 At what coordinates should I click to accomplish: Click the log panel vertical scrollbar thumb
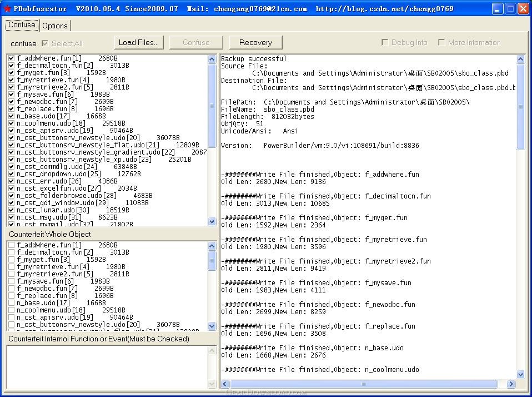[520, 107]
